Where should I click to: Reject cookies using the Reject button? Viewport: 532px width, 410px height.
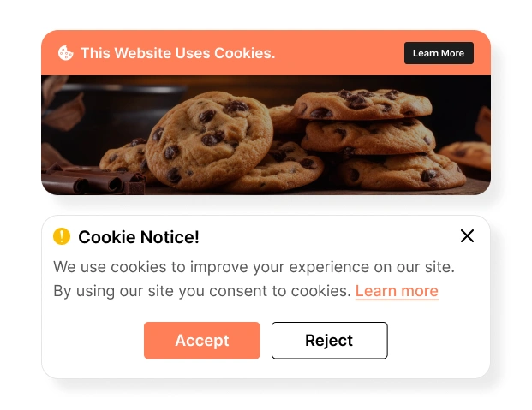(330, 340)
